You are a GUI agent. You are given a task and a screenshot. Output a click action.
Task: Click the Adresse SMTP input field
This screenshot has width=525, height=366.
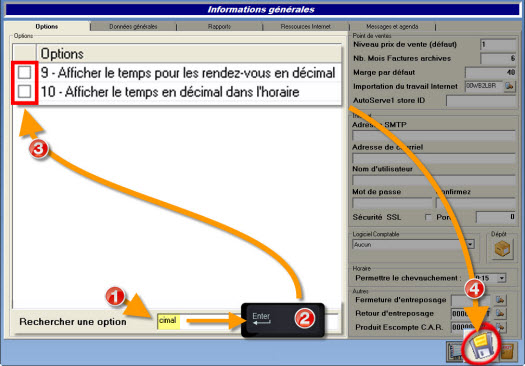coord(434,136)
